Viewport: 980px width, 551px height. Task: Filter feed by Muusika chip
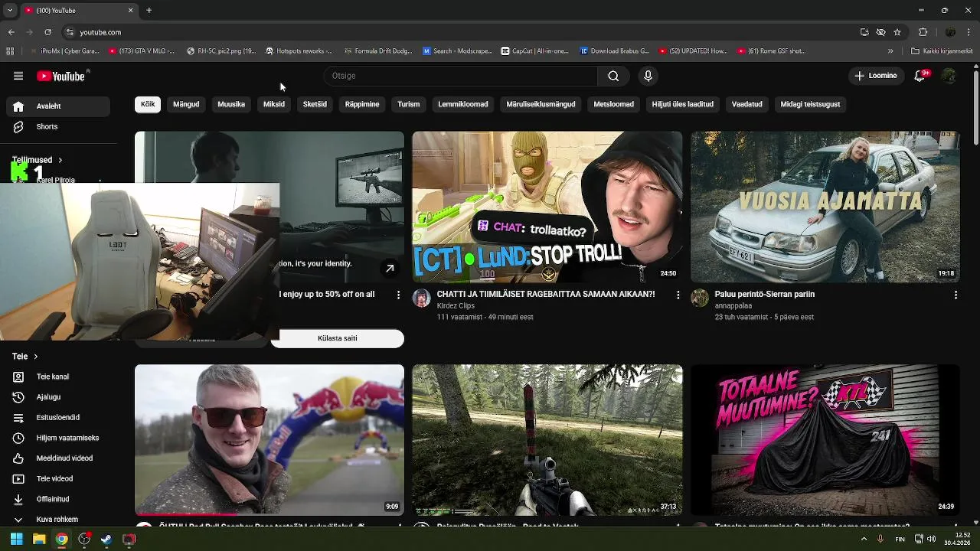(x=231, y=104)
